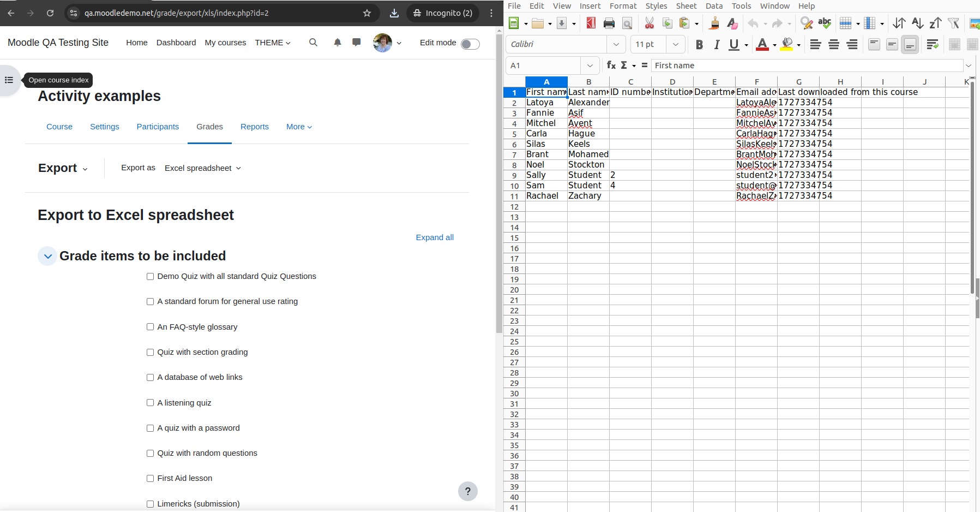The image size is (980, 512).
Task: Toggle the AutoFilter funnel icon
Action: 953,23
